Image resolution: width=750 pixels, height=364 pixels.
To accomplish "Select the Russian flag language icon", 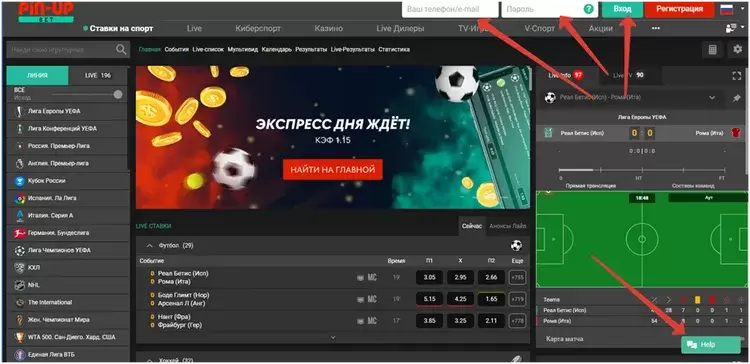I will [x=727, y=9].
